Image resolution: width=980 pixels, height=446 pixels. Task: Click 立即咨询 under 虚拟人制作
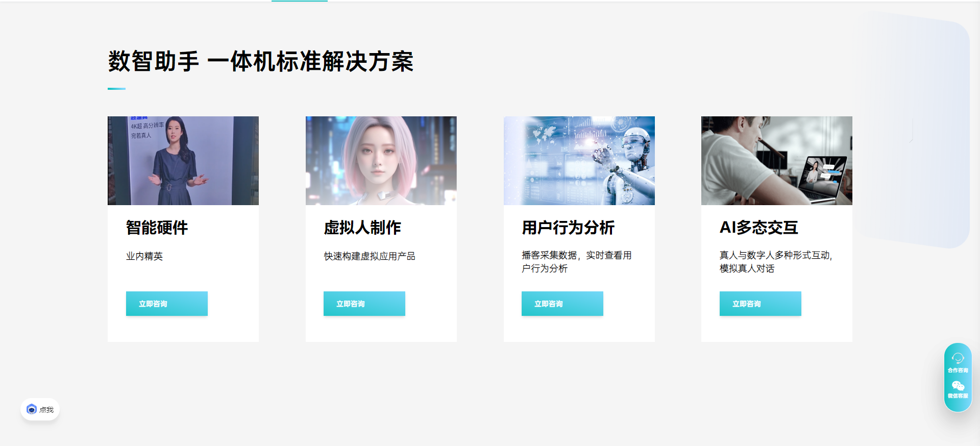pos(364,304)
